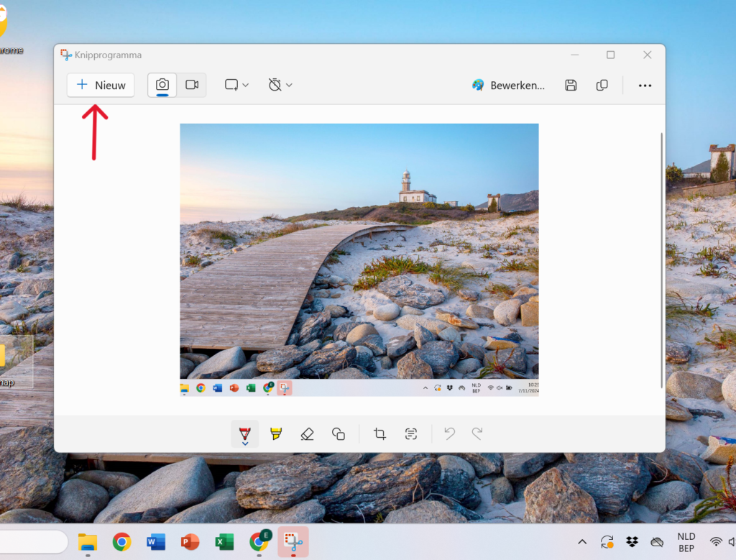The width and height of the screenshot is (736, 560).
Task: Expand the snipping mode shape dropdown
Action: click(x=236, y=85)
